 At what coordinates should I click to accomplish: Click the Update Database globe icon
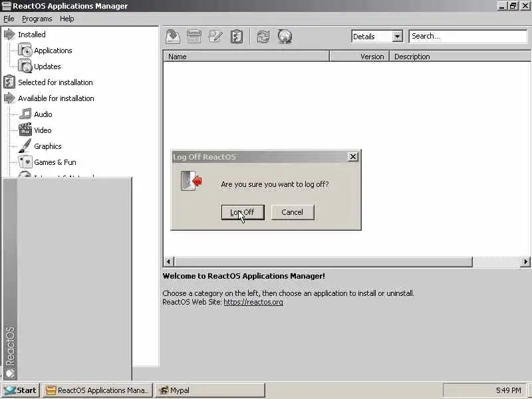coord(285,37)
